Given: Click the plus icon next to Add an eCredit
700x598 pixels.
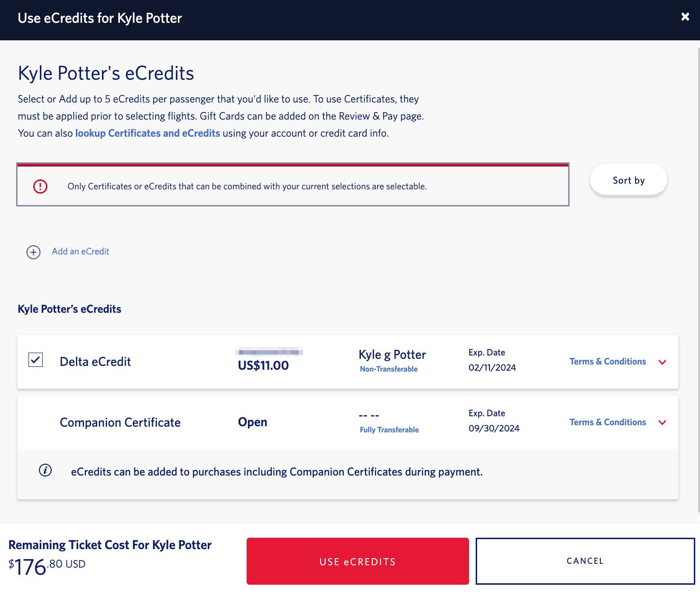Looking at the screenshot, I should [33, 252].
